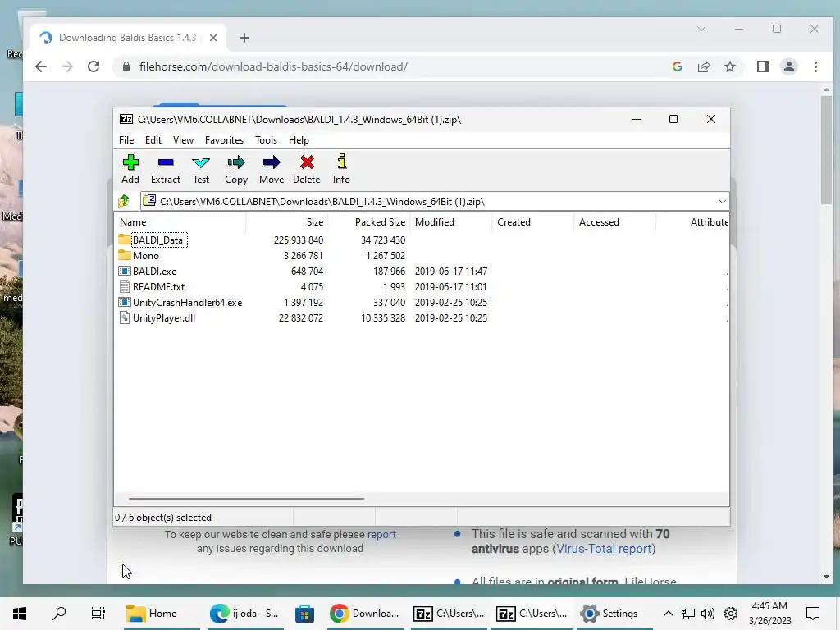Open Microsoft Store from taskbar
840x630 pixels.
click(304, 614)
